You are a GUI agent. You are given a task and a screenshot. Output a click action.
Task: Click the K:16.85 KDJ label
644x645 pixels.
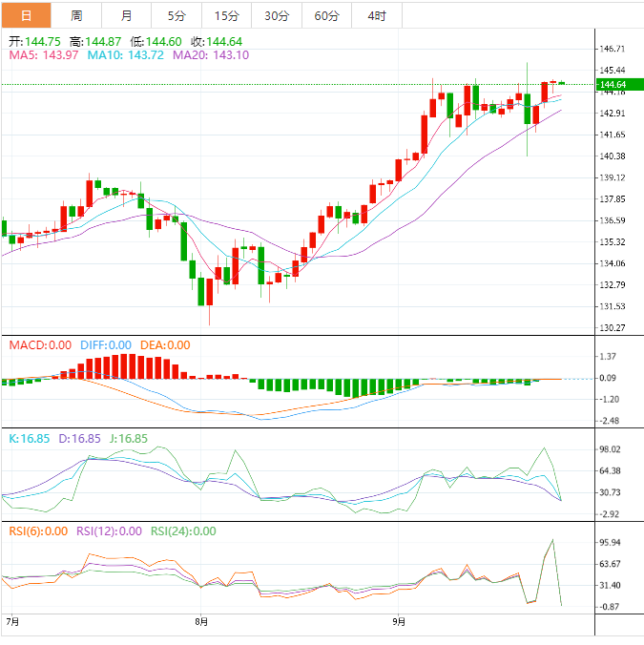pos(28,438)
